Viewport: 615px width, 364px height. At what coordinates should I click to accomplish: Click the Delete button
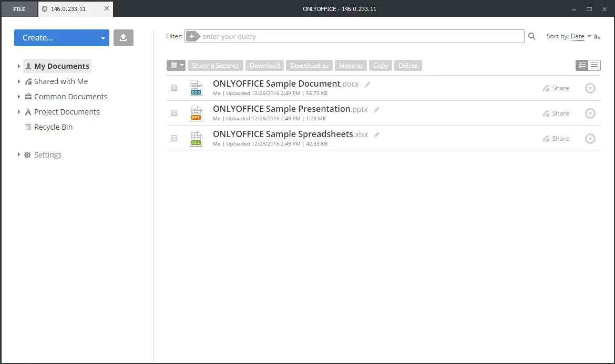408,66
